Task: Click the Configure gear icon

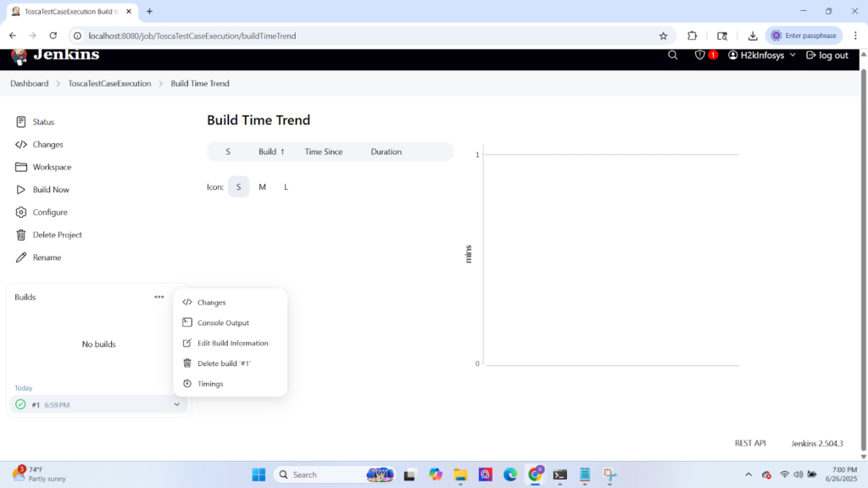Action: 20,212
